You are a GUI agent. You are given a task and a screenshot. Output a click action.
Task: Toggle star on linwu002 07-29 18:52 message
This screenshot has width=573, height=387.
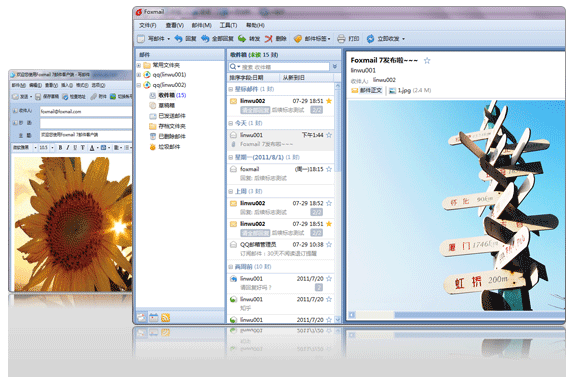329,203
